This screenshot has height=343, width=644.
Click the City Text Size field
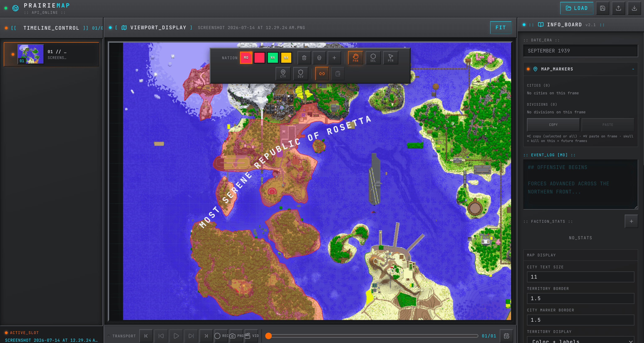580,277
